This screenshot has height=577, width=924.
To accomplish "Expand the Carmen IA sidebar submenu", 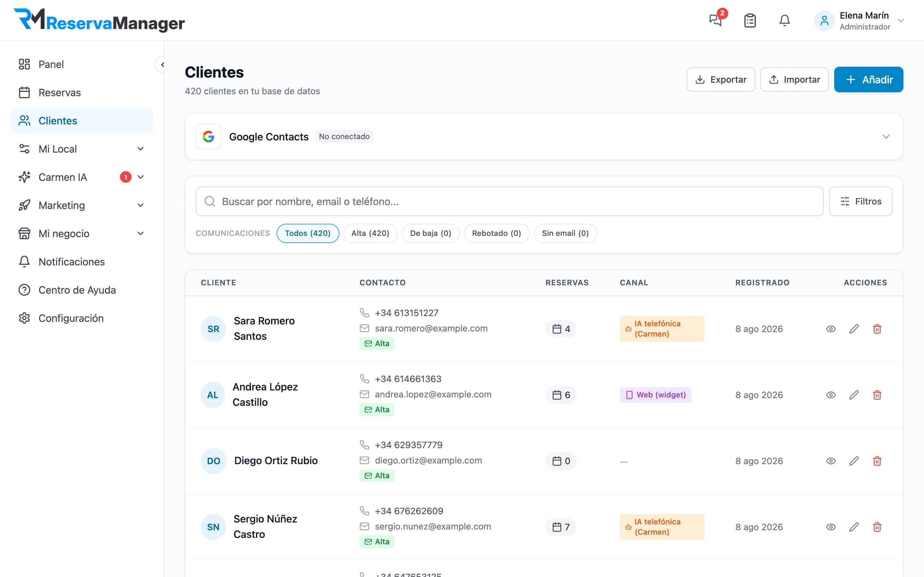I will coord(141,177).
